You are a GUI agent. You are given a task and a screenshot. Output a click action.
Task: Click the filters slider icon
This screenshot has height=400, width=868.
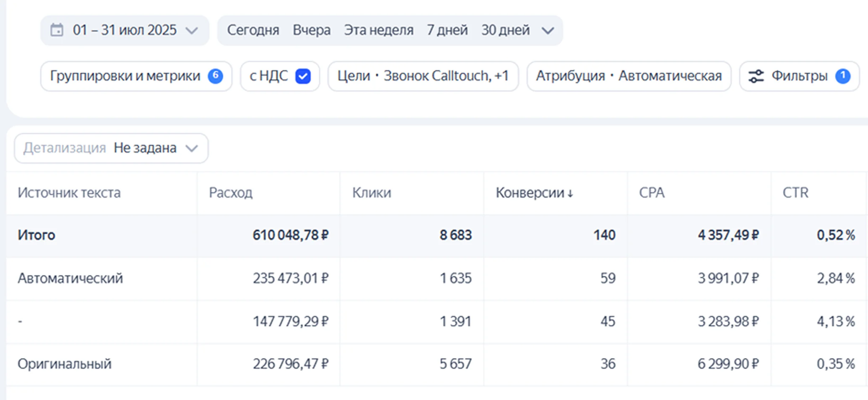pyautogui.click(x=756, y=76)
